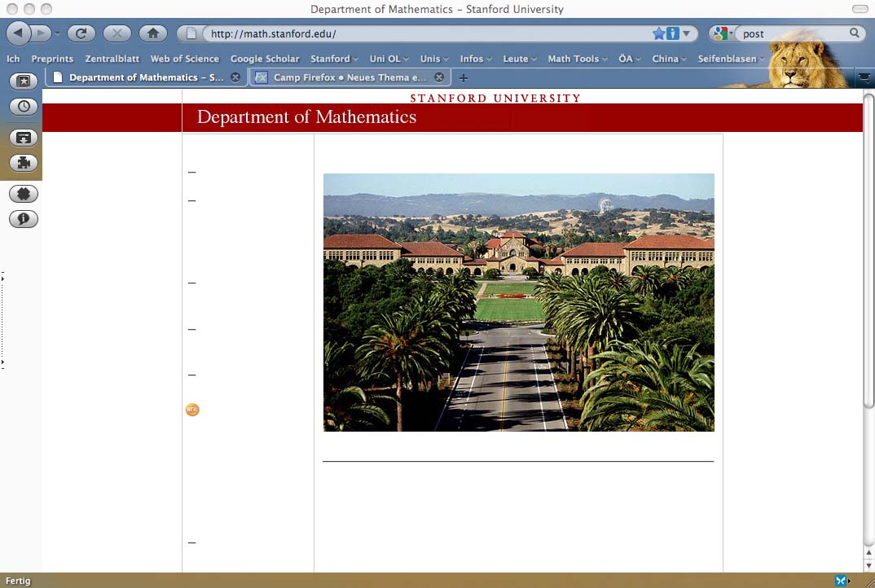
Task: Focus the address bar showing math.stanford.edu
Action: click(x=427, y=33)
